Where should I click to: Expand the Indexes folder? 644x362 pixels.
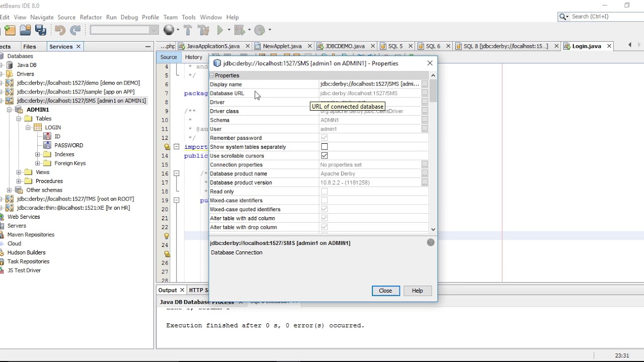pos(37,154)
